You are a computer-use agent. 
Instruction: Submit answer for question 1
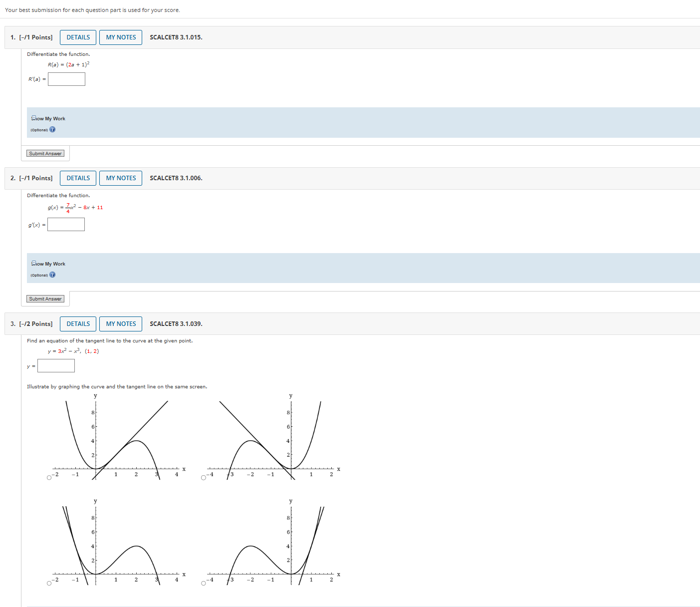[45, 154]
